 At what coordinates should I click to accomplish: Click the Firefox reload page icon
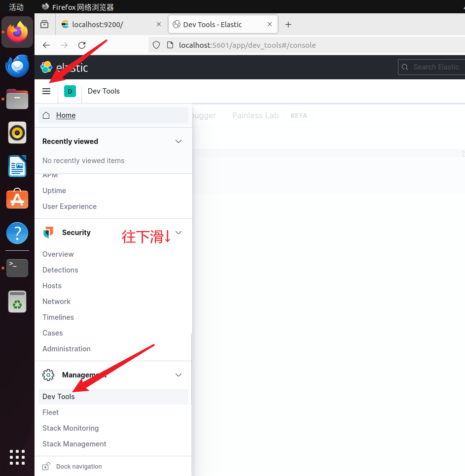[82, 45]
